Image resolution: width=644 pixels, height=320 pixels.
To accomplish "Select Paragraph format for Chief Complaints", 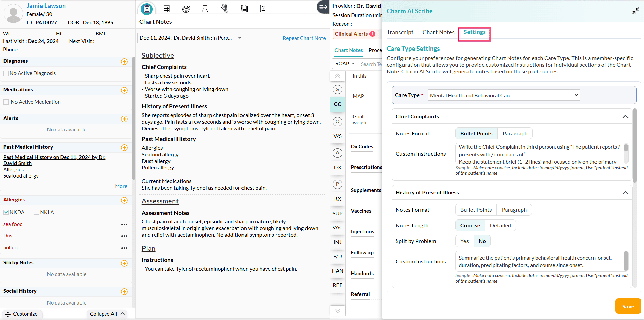I will coord(515,133).
